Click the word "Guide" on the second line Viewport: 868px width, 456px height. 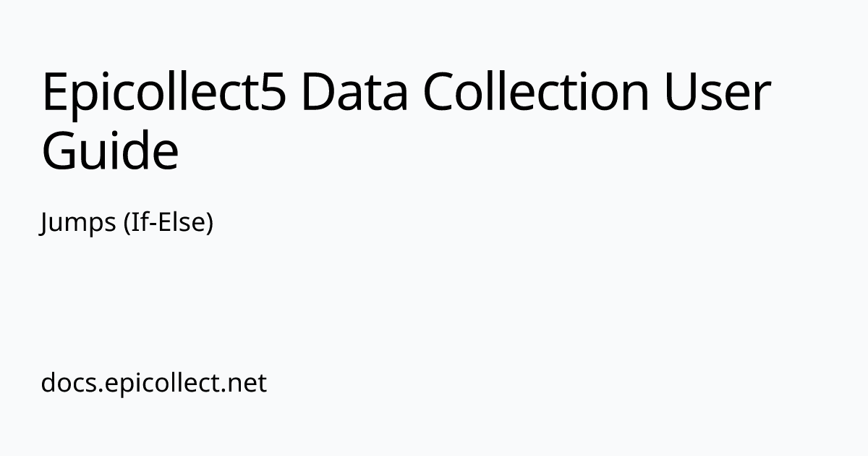click(x=110, y=152)
